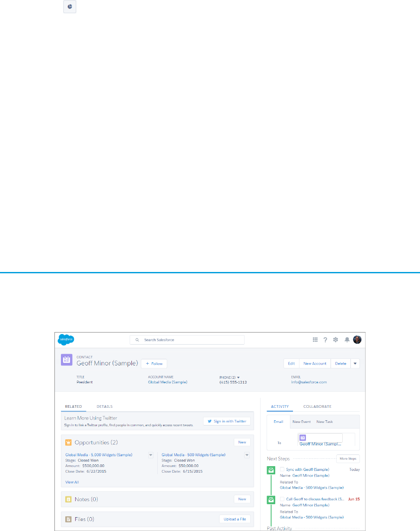Click the Files section icon

point(68,519)
